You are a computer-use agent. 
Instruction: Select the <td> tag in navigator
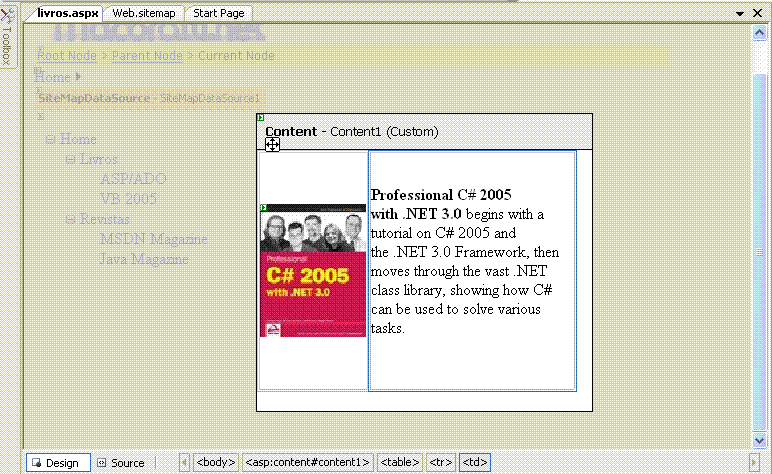475,462
